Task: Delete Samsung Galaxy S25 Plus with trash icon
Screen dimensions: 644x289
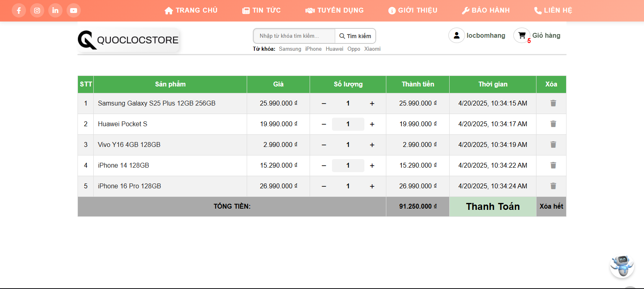Action: click(x=553, y=103)
